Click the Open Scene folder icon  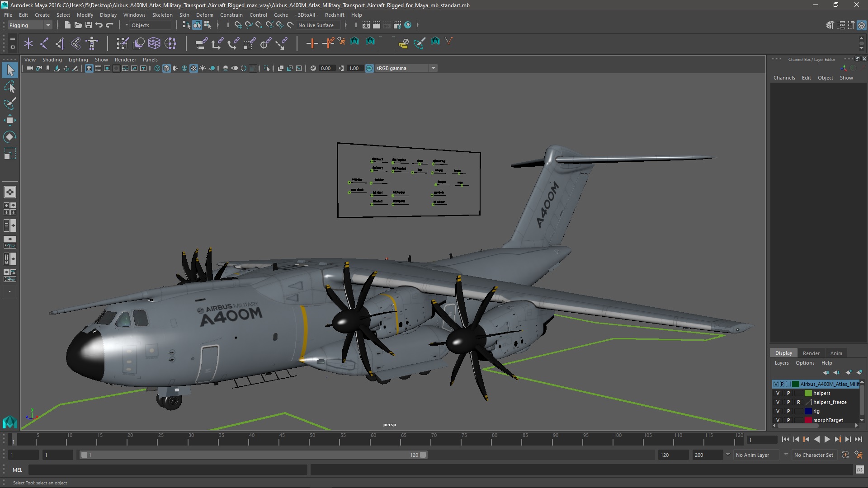[78, 25]
